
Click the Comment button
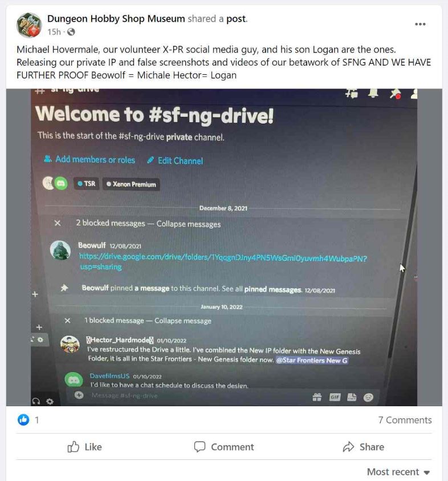tap(223, 447)
